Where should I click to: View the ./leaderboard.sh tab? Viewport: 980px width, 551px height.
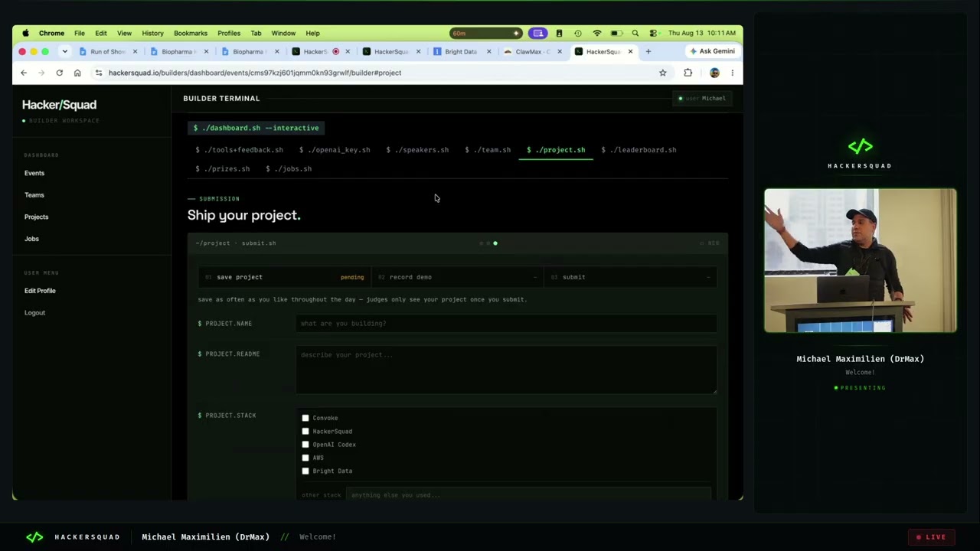[639, 150]
